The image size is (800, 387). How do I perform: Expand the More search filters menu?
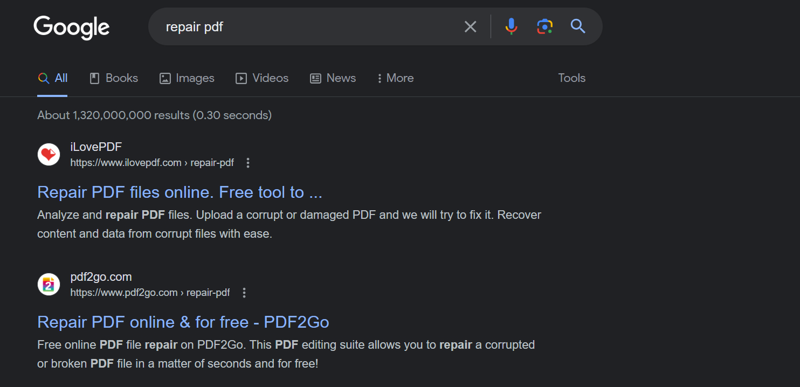click(x=395, y=78)
